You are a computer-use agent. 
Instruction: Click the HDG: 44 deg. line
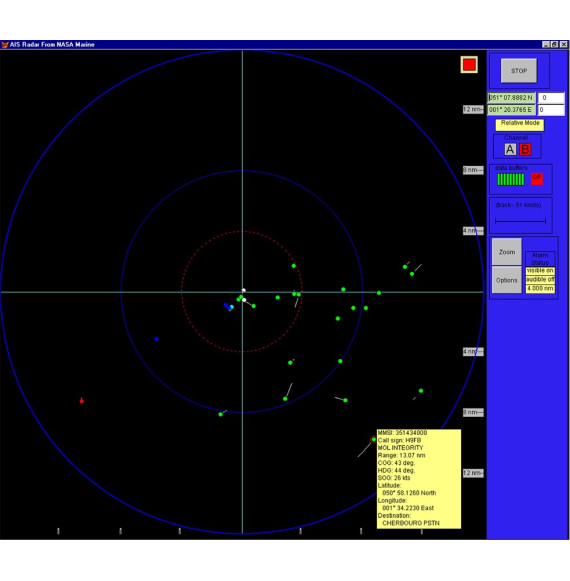[x=396, y=470]
